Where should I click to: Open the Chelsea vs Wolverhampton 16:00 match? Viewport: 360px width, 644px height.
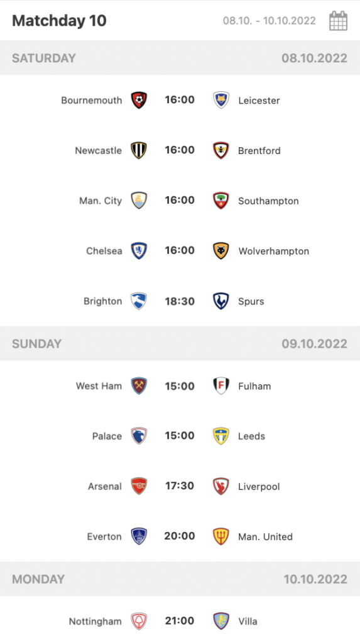180,250
